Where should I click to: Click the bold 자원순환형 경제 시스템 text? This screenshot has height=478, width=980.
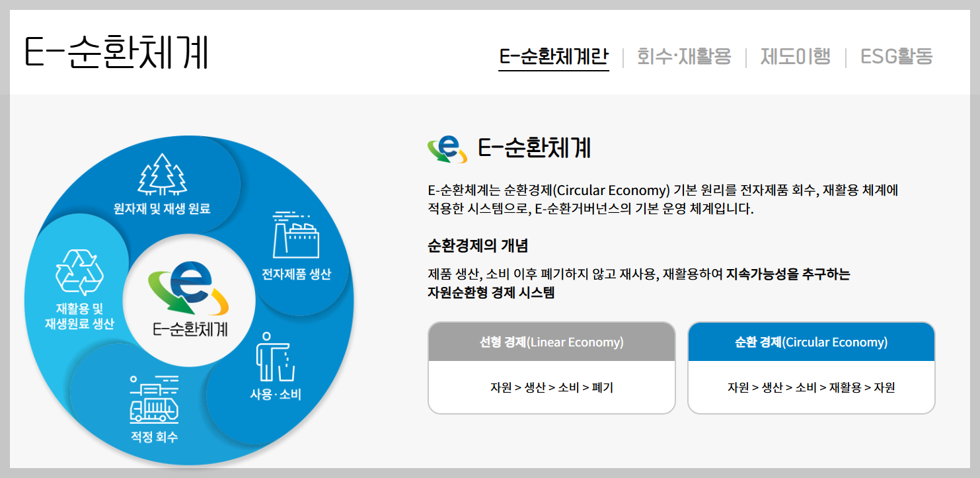[x=491, y=293]
